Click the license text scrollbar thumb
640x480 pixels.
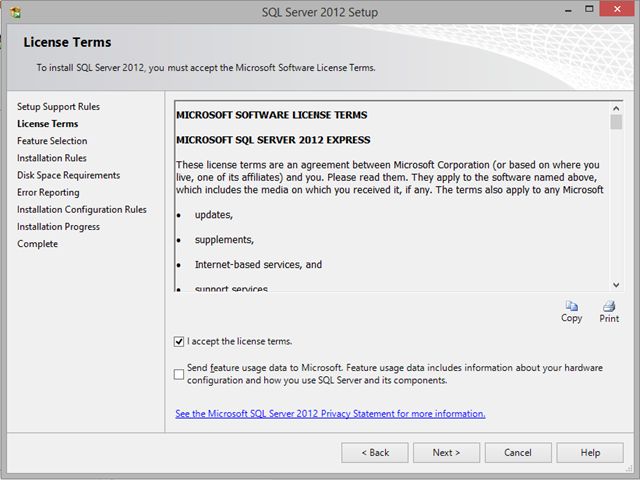(x=616, y=122)
